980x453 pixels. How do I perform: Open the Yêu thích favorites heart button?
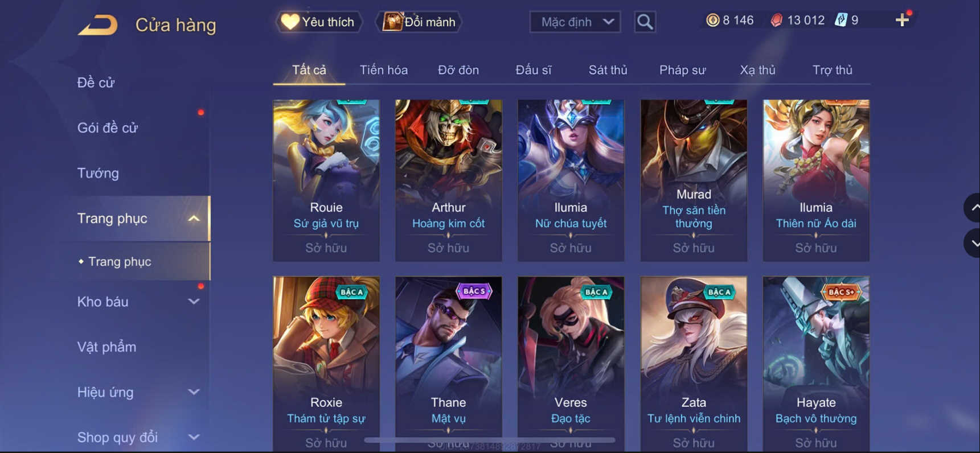[x=318, y=22]
